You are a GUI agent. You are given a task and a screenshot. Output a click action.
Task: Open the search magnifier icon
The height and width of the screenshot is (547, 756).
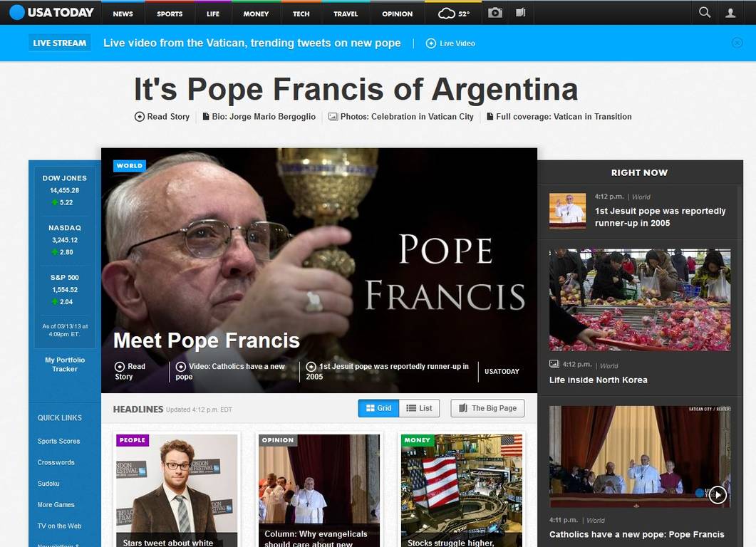tap(705, 13)
